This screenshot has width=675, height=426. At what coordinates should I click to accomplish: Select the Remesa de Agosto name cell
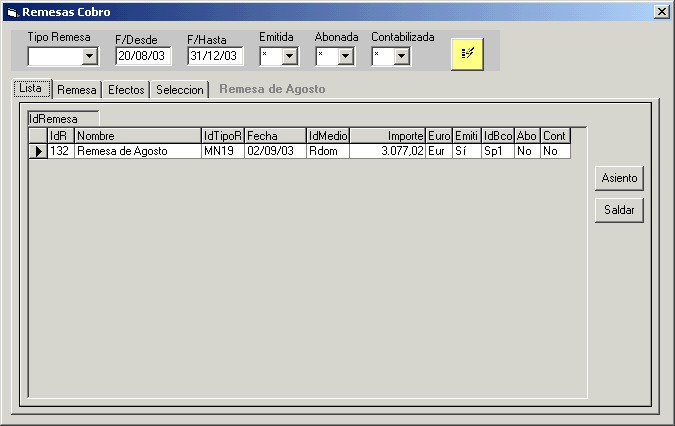[x=137, y=151]
